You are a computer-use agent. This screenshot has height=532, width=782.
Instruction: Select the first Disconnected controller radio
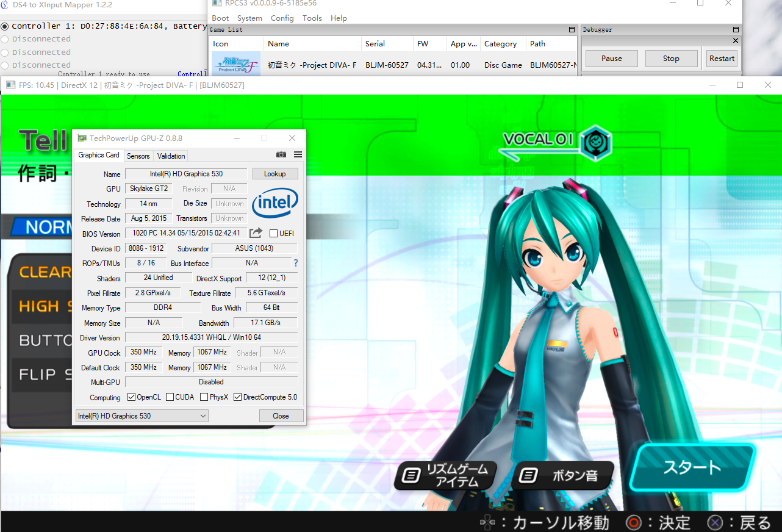coord(5,39)
